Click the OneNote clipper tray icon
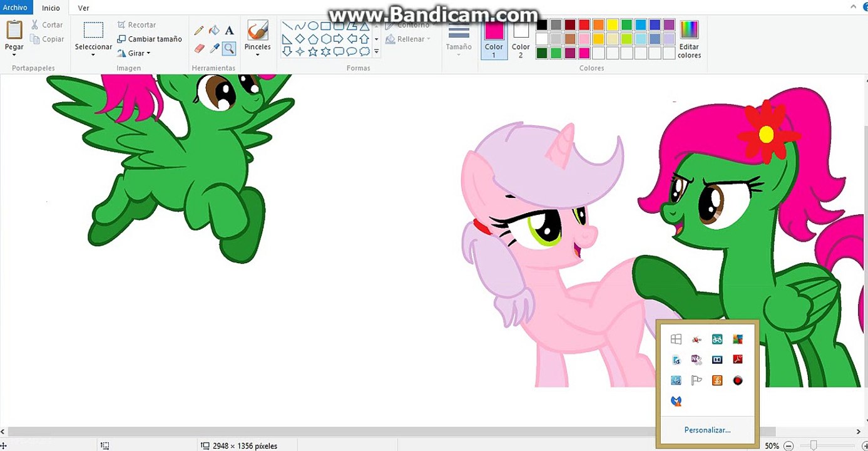Screen dimensions: 868x451 coord(697,360)
